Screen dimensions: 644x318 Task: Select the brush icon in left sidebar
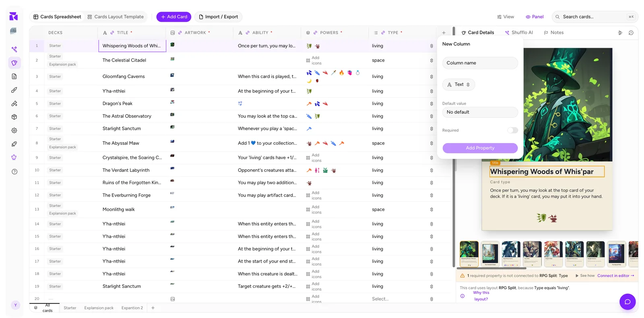14,90
